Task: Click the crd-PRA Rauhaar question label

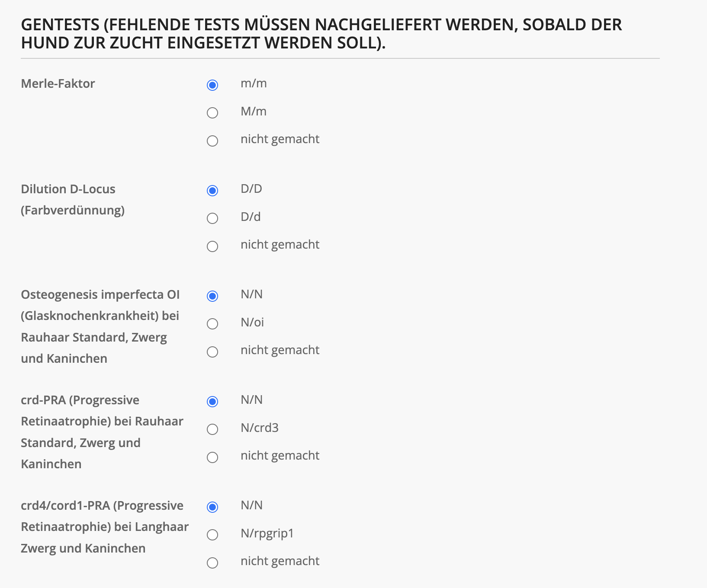Action: click(x=102, y=431)
